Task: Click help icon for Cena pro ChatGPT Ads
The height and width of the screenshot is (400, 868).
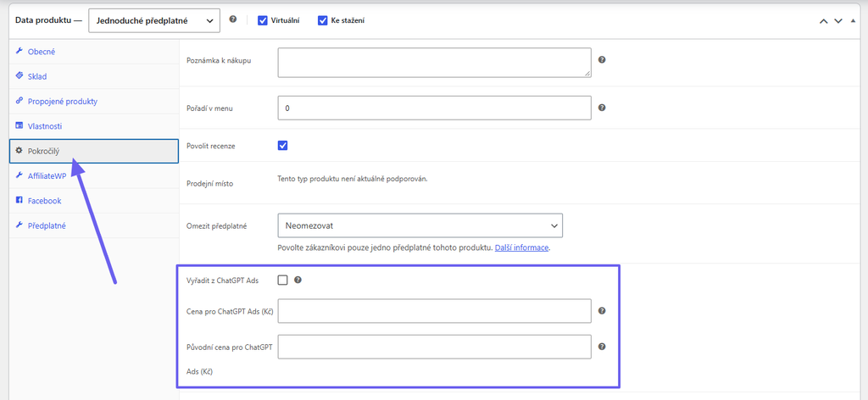Action: [x=602, y=311]
